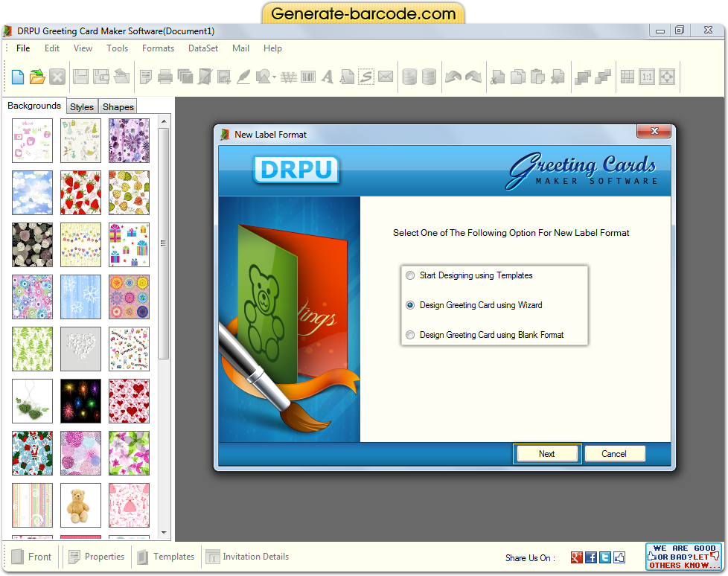Close the New Label Format dialog
This screenshot has height=576, width=728.
point(654,132)
